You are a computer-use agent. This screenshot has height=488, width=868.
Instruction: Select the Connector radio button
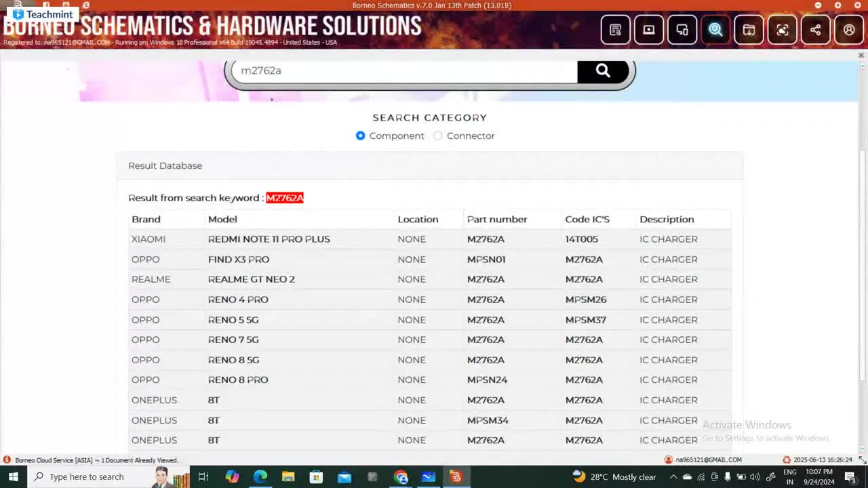pyautogui.click(x=437, y=136)
